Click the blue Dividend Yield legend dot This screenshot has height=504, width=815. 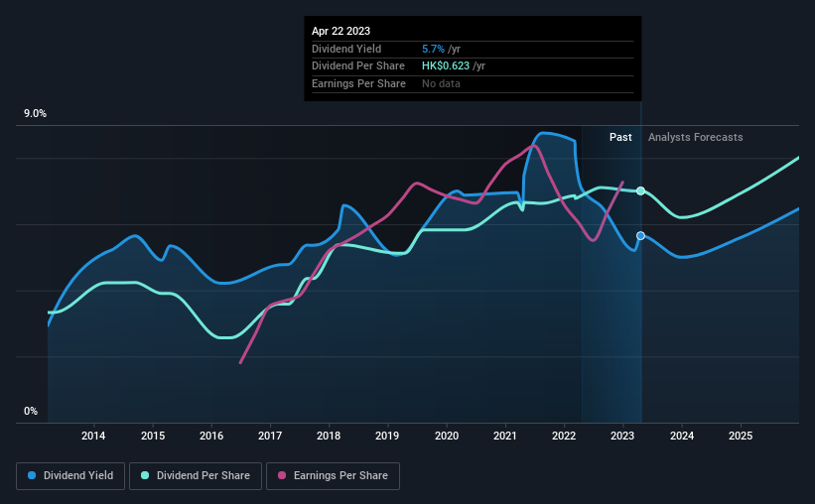click(x=32, y=475)
